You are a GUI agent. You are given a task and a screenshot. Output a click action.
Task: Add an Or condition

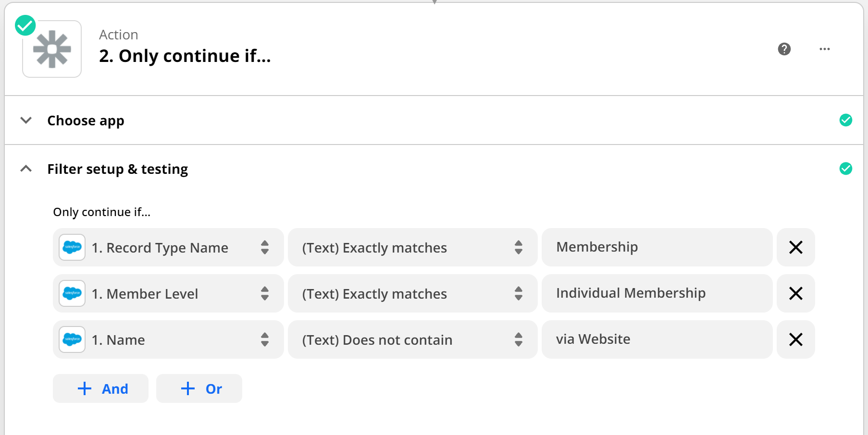click(x=199, y=388)
